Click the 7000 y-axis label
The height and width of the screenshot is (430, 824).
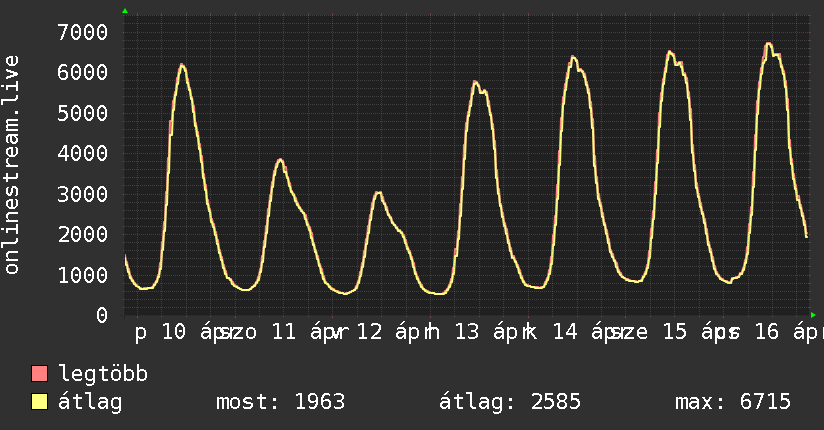[x=83, y=33]
